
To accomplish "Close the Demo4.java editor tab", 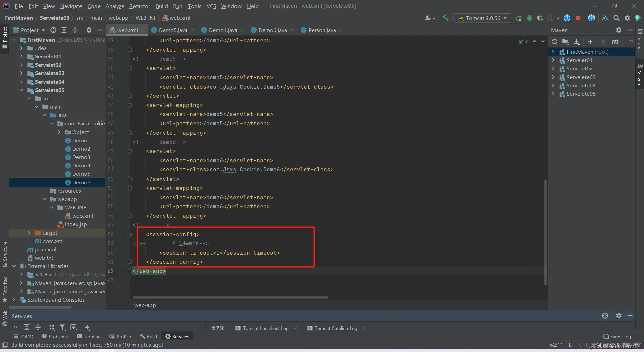I will click(x=243, y=30).
